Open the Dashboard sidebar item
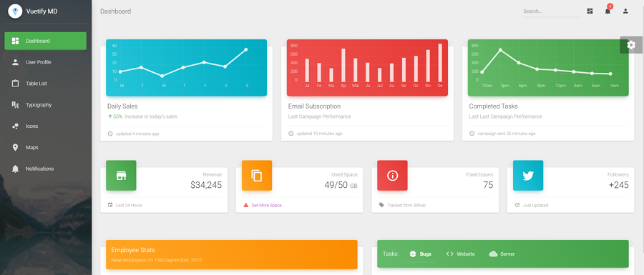Viewport: 644px width, 275px height. click(x=46, y=41)
